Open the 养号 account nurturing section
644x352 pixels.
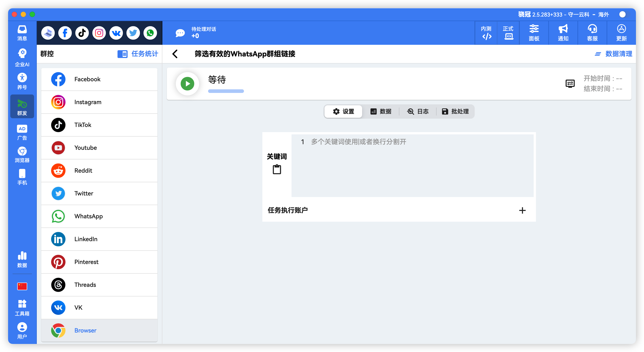pyautogui.click(x=22, y=81)
